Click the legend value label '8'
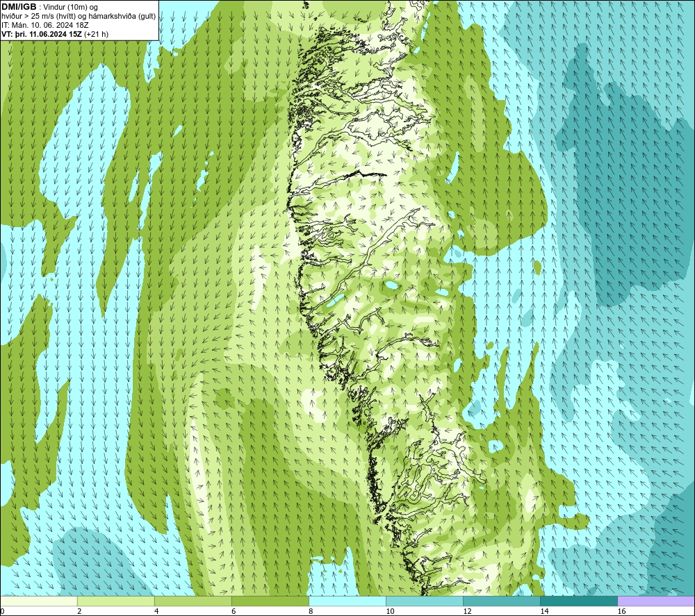The image size is (695, 616). click(x=311, y=612)
